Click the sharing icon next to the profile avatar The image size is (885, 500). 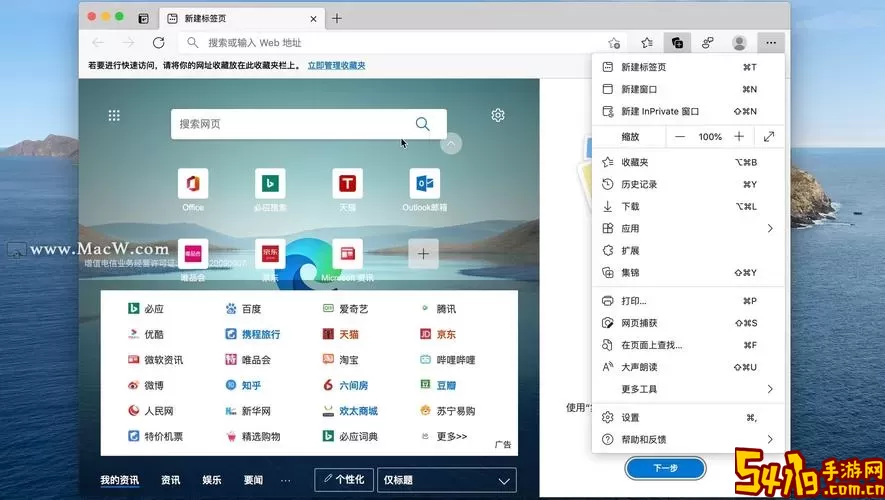[708, 43]
